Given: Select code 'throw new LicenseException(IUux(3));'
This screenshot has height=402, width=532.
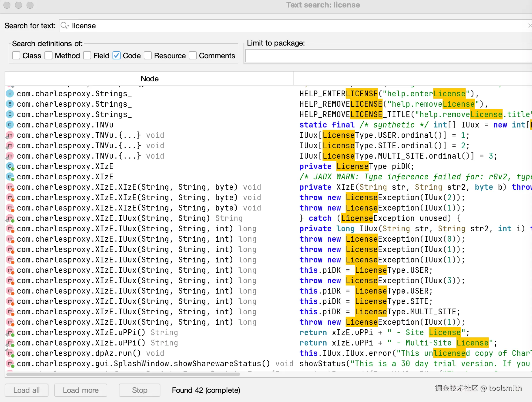Looking at the screenshot, I should 382,281.
